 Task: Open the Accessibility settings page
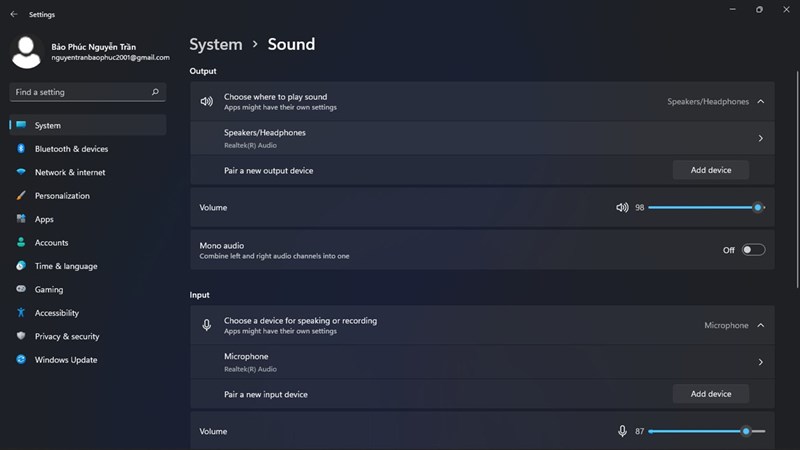pyautogui.click(x=57, y=313)
